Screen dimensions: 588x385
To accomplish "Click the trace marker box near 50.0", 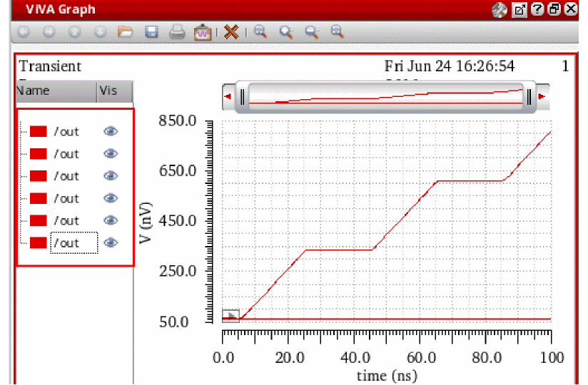I will 230,315.
